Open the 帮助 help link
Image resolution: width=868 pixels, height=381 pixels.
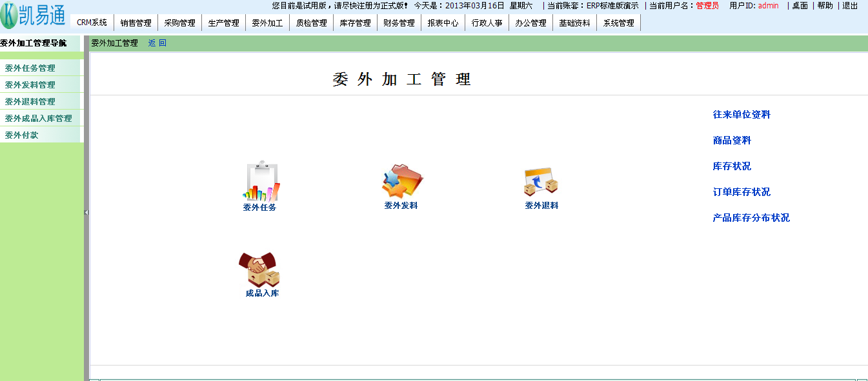click(825, 6)
